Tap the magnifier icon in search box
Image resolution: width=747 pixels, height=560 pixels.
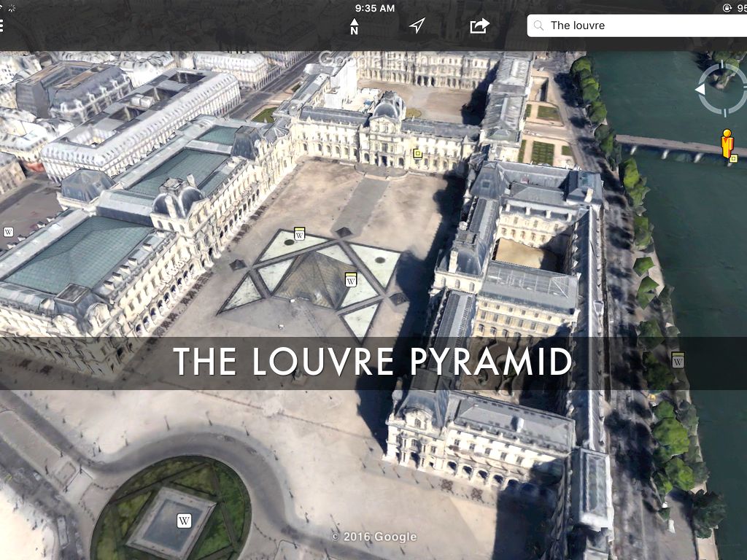coord(539,26)
